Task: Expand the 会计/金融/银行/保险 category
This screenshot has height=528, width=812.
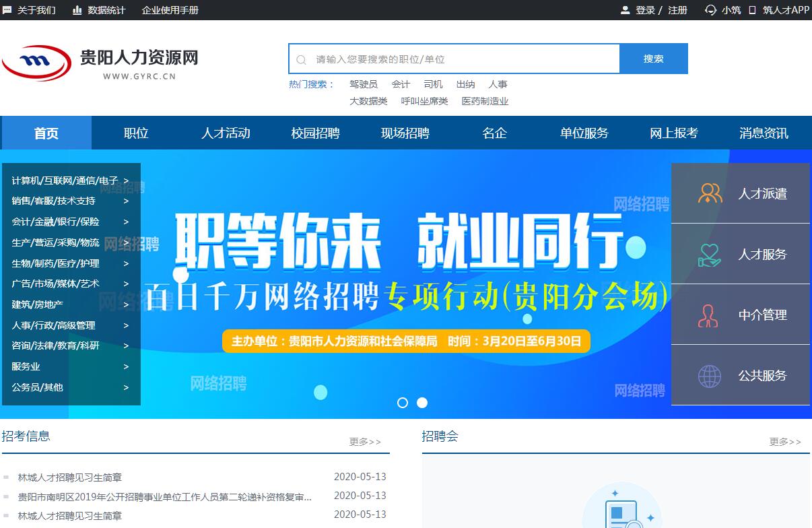Action: coord(69,222)
